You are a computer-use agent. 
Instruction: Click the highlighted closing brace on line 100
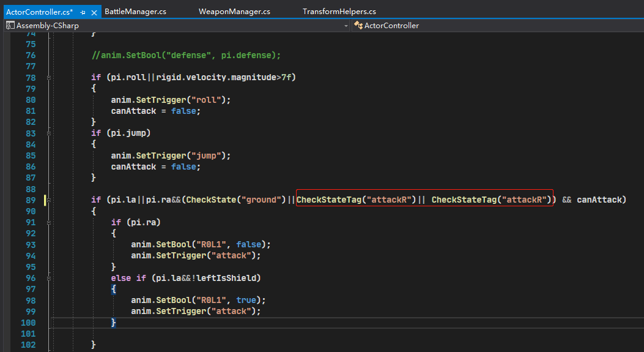[x=113, y=323]
